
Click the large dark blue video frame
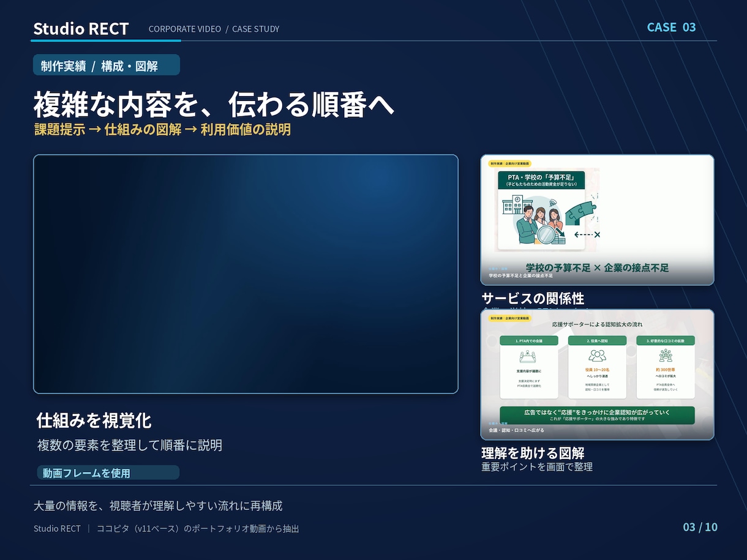pyautogui.click(x=246, y=274)
